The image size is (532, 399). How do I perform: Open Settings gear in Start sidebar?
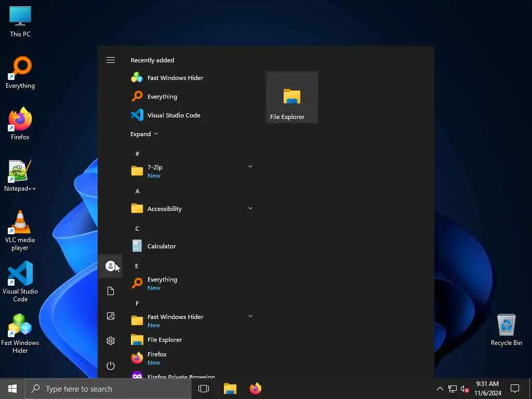[111, 341]
